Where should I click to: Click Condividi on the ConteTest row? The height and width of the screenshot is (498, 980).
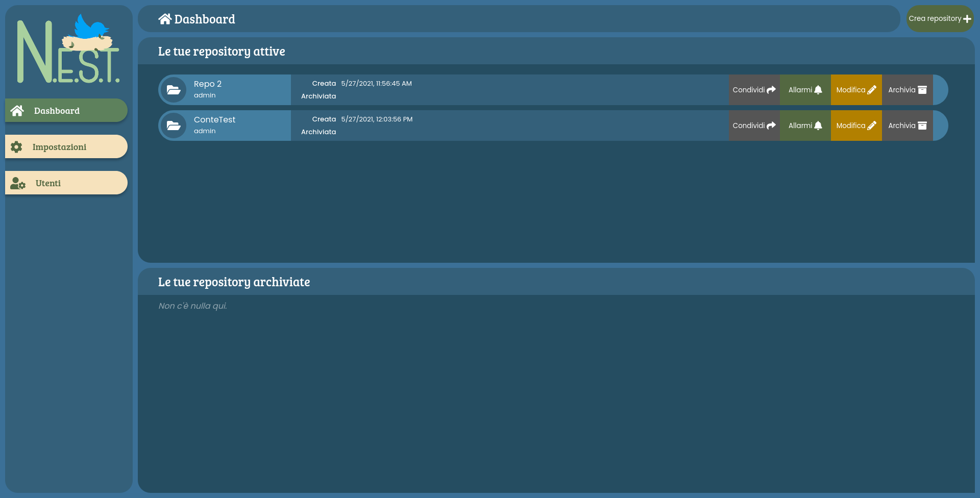point(754,125)
